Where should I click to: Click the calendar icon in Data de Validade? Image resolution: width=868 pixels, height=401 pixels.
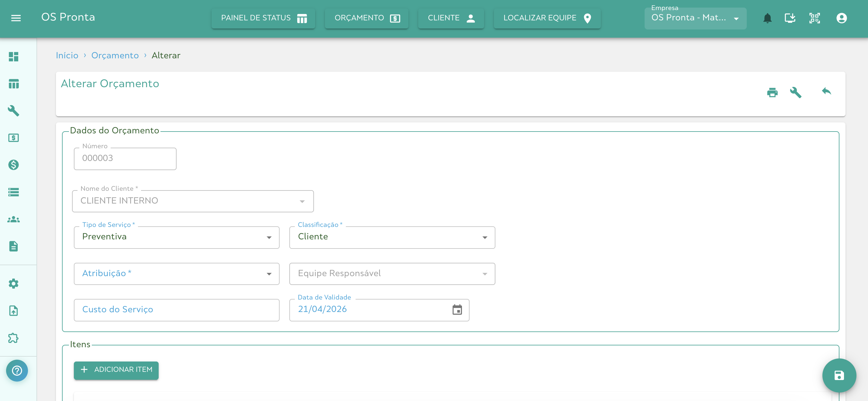point(456,310)
